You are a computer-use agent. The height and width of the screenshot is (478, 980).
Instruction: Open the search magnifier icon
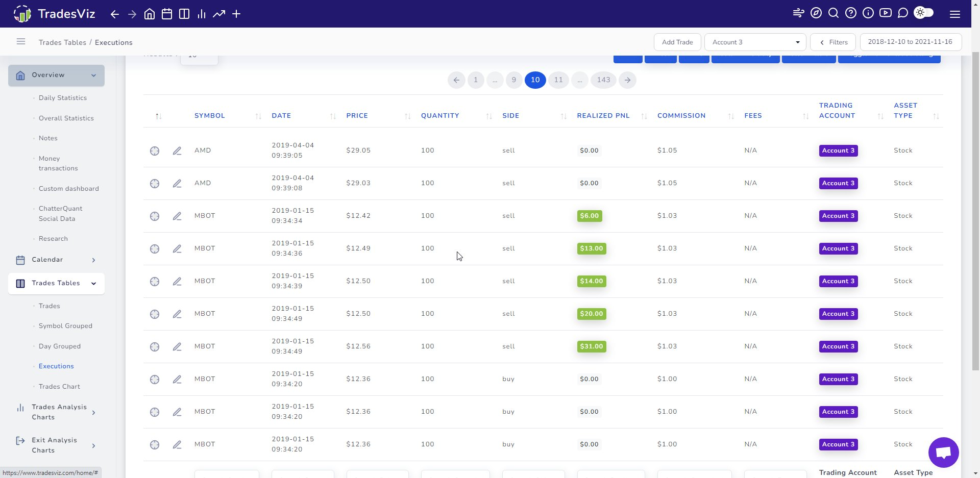tap(834, 13)
